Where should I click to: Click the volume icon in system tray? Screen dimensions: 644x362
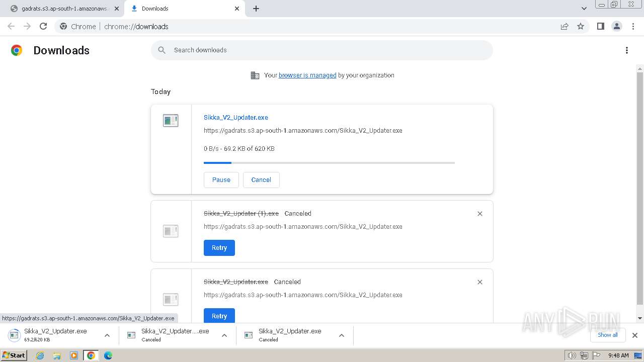[572, 355]
